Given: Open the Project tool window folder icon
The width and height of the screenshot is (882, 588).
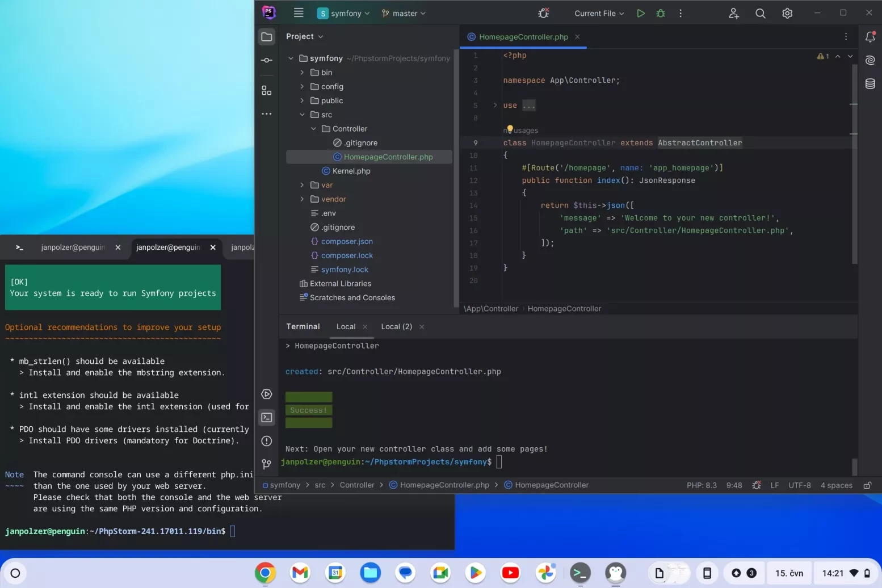Looking at the screenshot, I should click(x=267, y=37).
